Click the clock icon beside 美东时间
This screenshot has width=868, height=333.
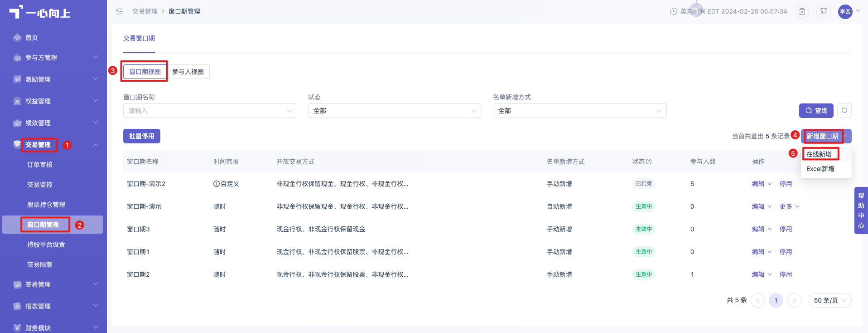674,11
